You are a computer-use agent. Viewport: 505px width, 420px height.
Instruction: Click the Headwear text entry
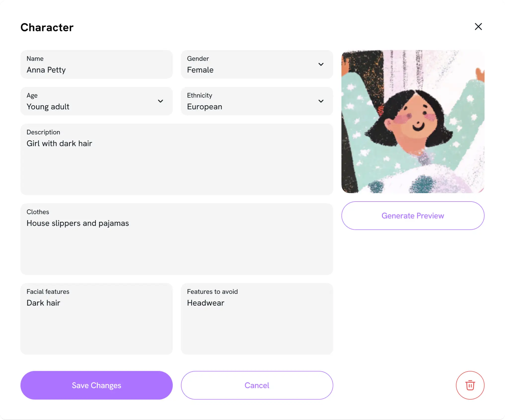pos(206,303)
